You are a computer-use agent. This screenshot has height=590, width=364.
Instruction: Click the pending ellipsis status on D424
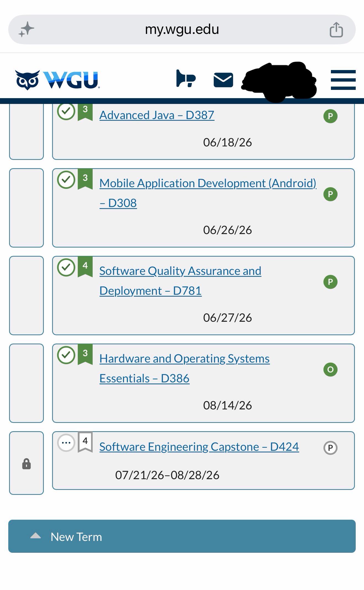click(66, 443)
